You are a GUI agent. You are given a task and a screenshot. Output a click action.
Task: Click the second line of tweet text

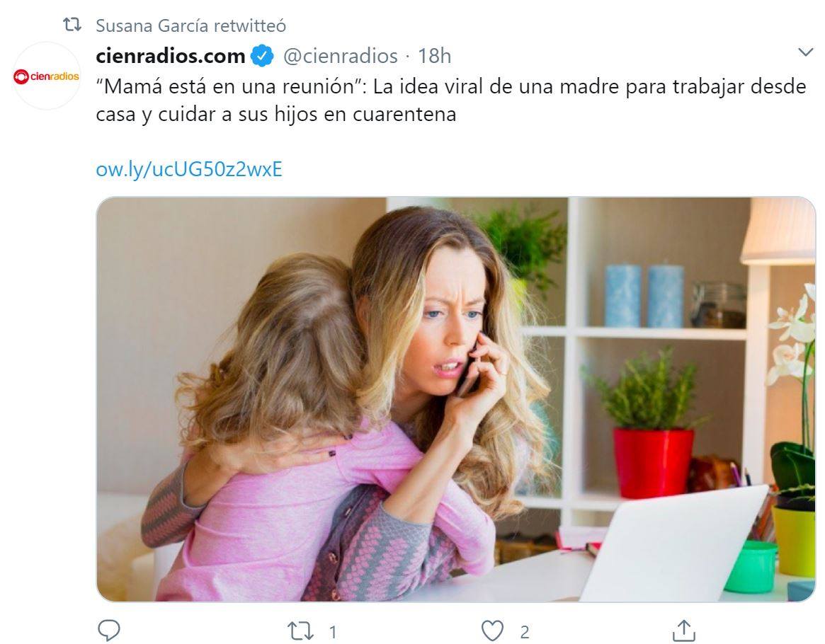pyautogui.click(x=275, y=114)
